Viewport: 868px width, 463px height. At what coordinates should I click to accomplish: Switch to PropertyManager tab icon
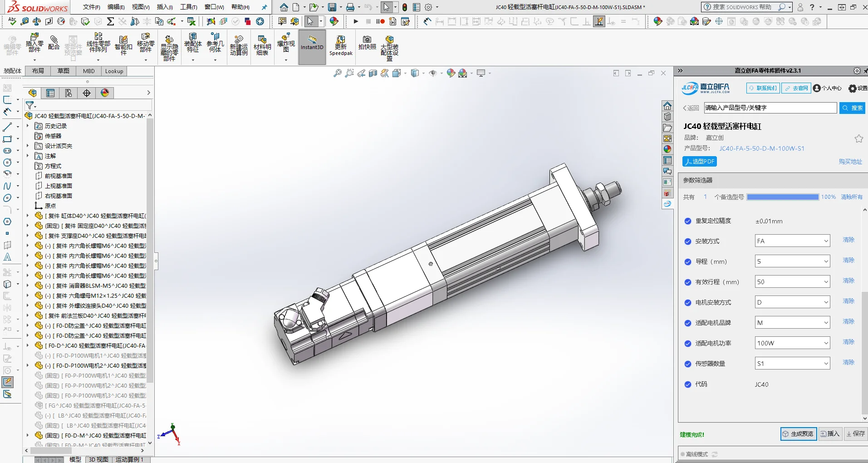(50, 93)
